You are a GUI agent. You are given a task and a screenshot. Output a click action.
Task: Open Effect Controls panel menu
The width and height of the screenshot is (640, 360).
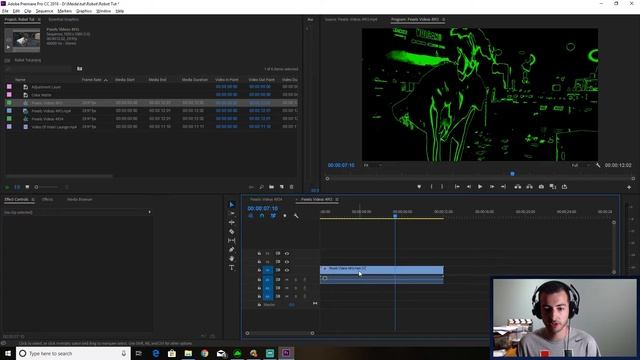click(x=33, y=200)
